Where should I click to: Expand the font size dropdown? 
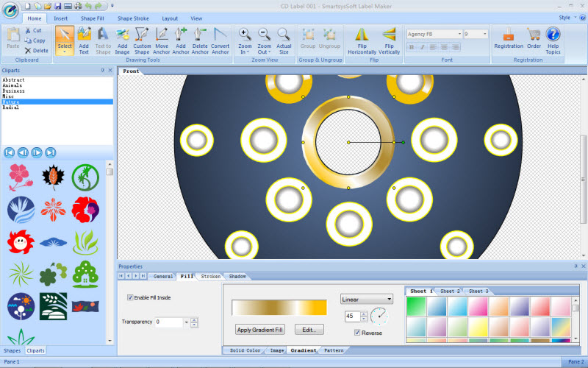tap(484, 34)
